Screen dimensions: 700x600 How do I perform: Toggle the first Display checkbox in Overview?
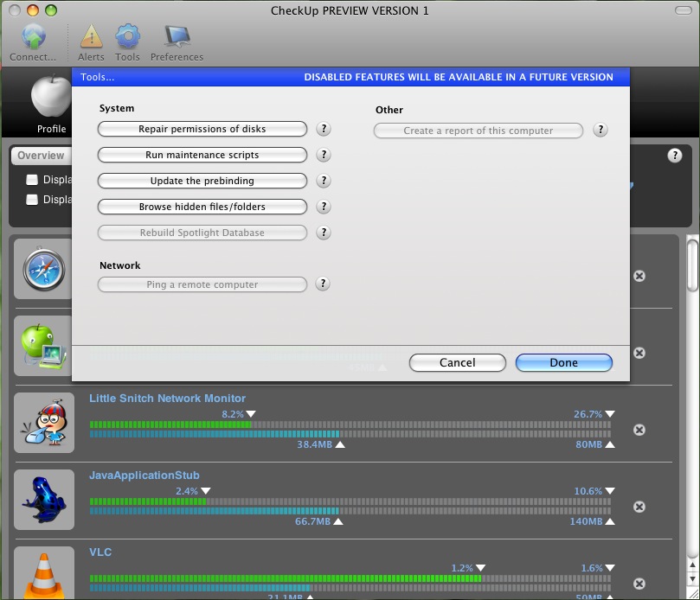tap(32, 179)
